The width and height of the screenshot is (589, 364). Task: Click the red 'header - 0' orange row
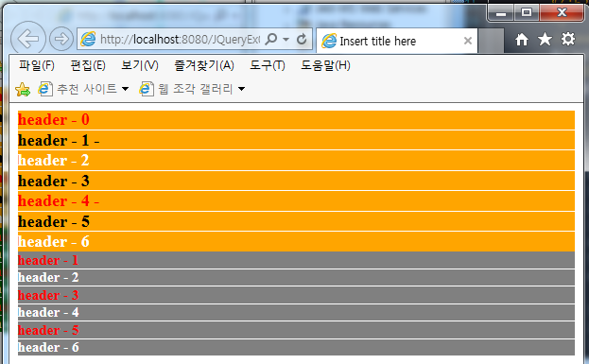click(296, 120)
